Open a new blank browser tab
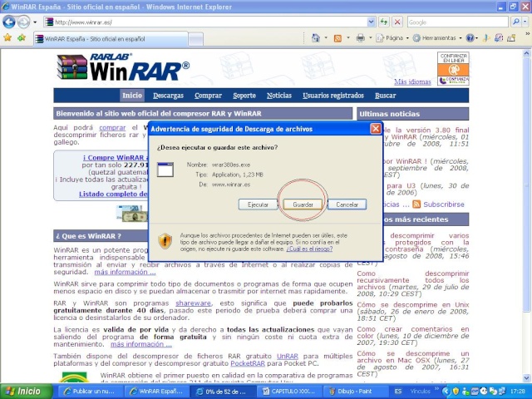The height and width of the screenshot is (399, 532). 196,39
